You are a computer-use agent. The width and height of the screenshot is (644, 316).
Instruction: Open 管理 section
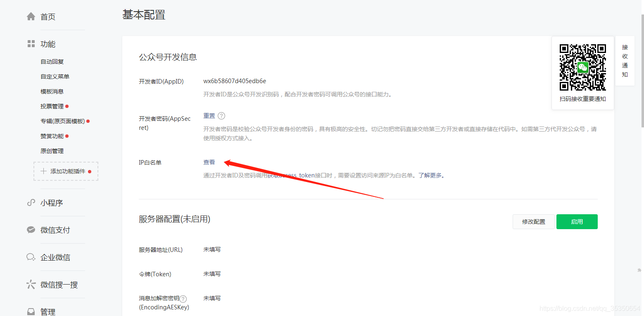pyautogui.click(x=48, y=312)
